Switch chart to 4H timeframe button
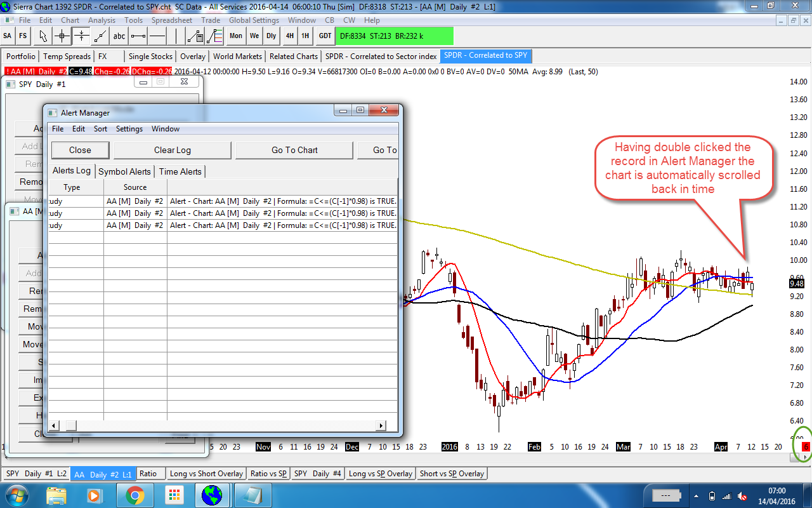Screen dimensions: 812x508 pyautogui.click(x=290, y=36)
